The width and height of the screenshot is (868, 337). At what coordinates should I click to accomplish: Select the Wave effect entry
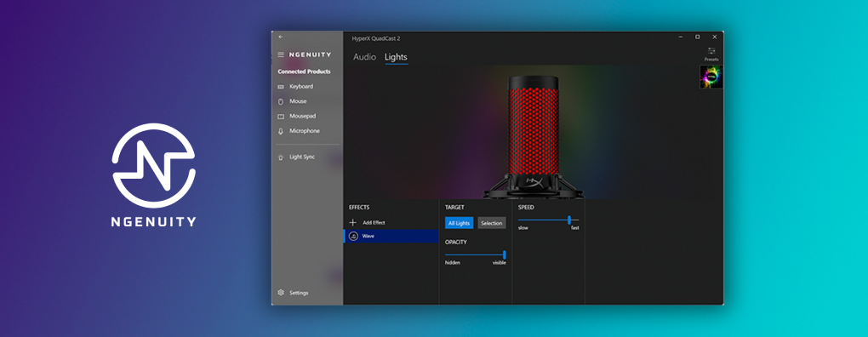pyautogui.click(x=391, y=237)
